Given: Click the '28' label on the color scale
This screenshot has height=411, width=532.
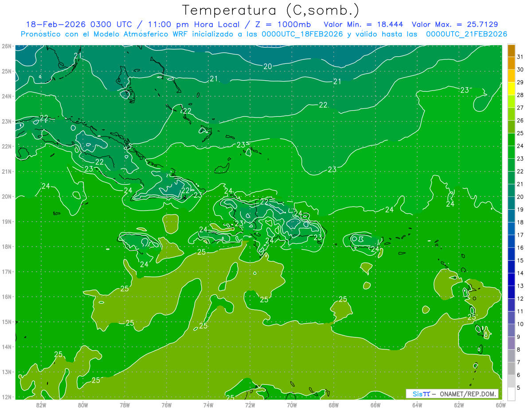Looking at the screenshot, I should click(520, 95).
